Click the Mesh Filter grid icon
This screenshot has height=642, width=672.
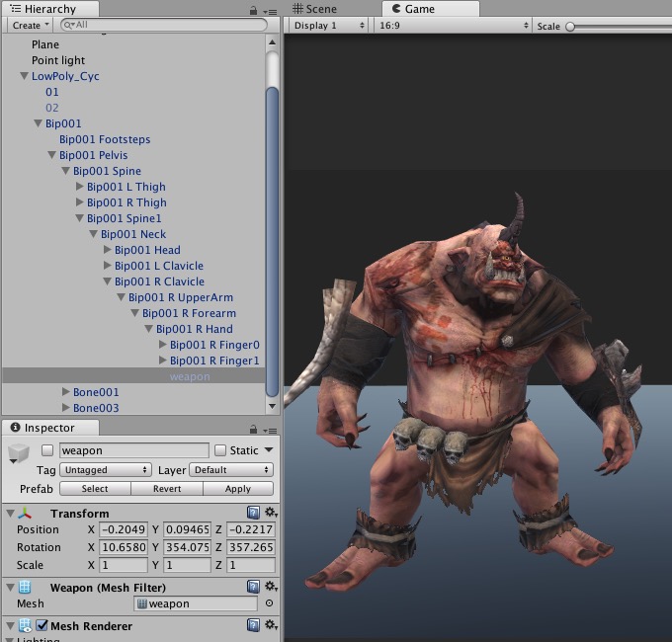(x=25, y=587)
